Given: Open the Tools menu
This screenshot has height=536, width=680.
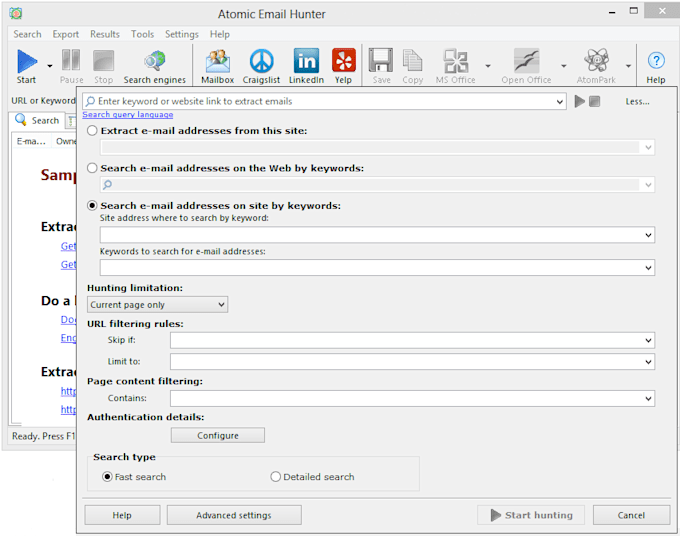Looking at the screenshot, I should (x=142, y=34).
